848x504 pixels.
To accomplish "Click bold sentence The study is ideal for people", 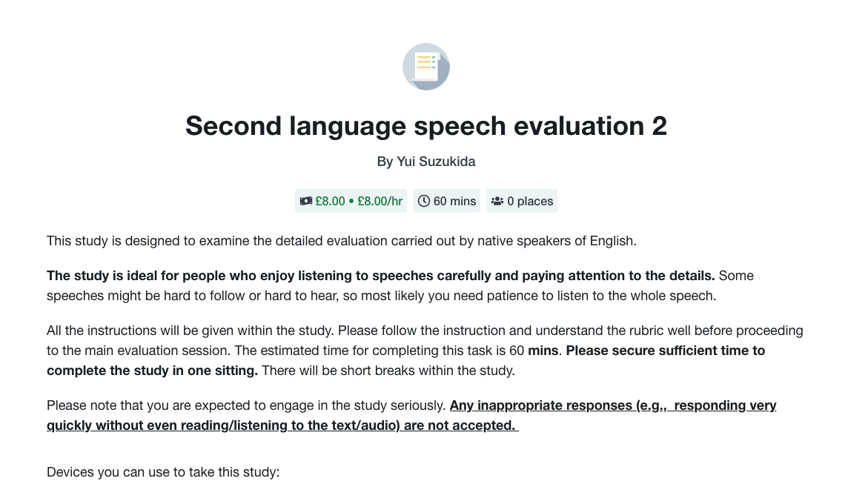I will coord(381,276).
